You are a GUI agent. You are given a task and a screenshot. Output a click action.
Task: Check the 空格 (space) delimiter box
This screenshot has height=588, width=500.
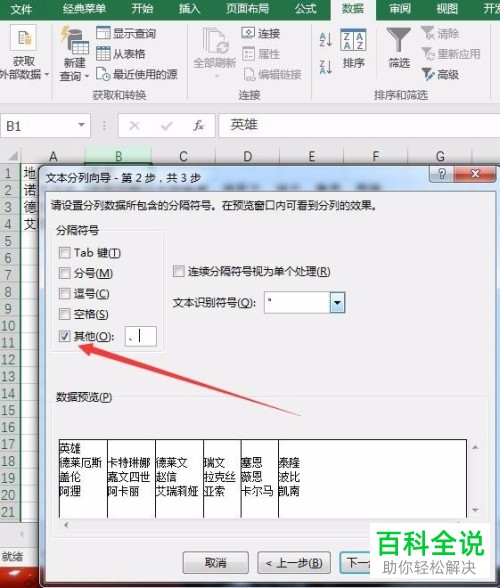tap(65, 314)
